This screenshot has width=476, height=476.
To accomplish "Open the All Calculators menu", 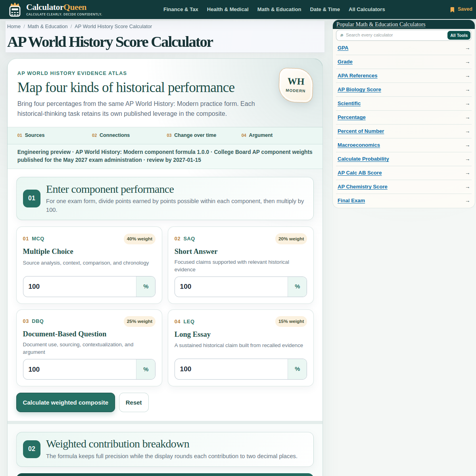I will coord(367,10).
